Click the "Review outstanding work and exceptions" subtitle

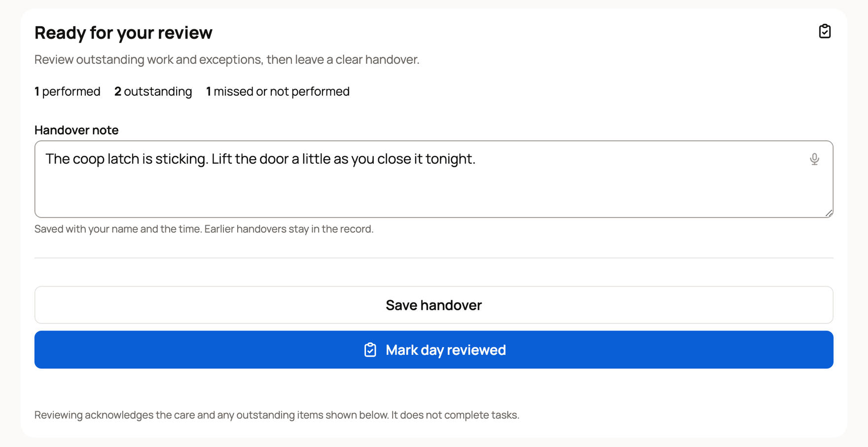click(227, 60)
